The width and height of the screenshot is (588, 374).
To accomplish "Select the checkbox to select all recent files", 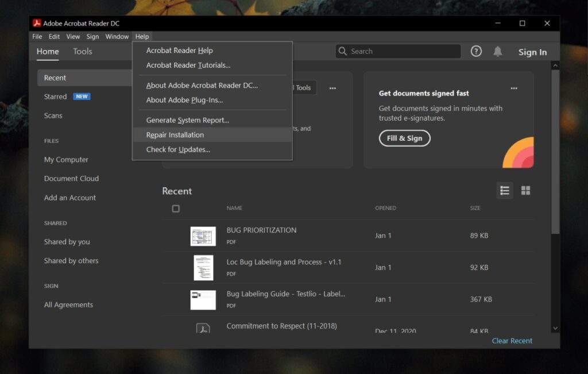I will point(176,209).
